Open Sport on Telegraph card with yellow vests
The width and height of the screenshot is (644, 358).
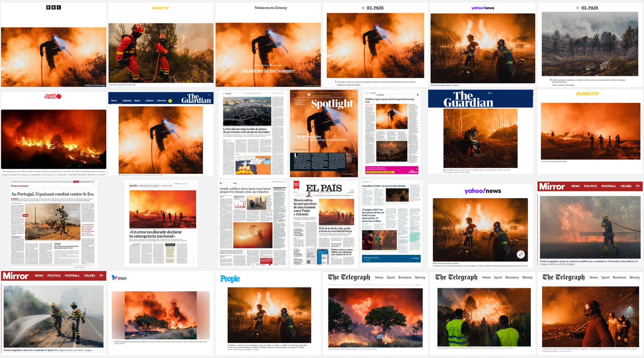coord(497,277)
